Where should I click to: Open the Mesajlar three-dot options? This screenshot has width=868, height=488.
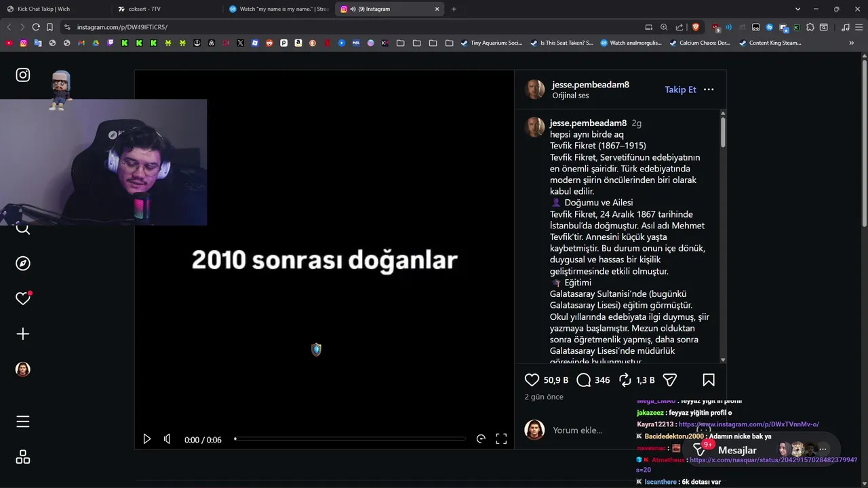[823, 449]
